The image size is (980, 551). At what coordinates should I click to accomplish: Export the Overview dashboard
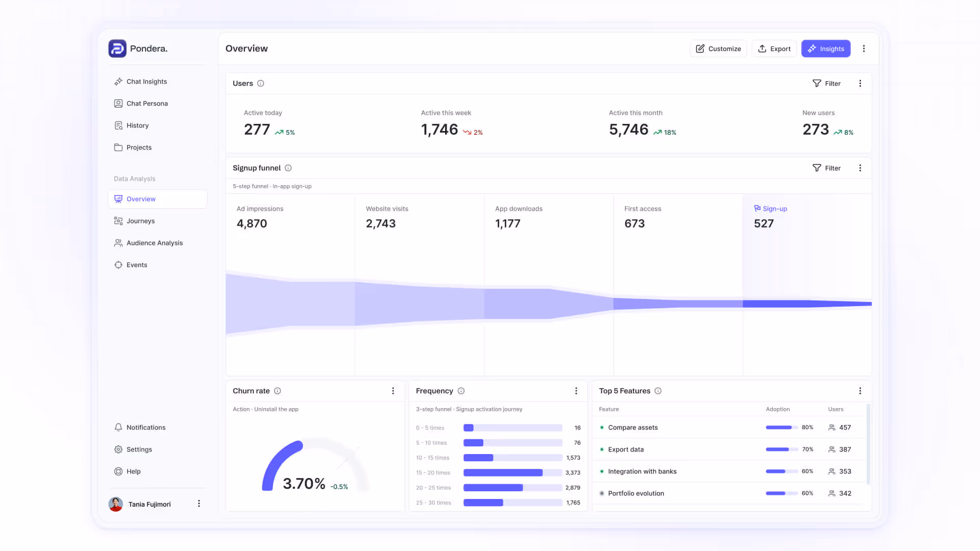pos(774,48)
